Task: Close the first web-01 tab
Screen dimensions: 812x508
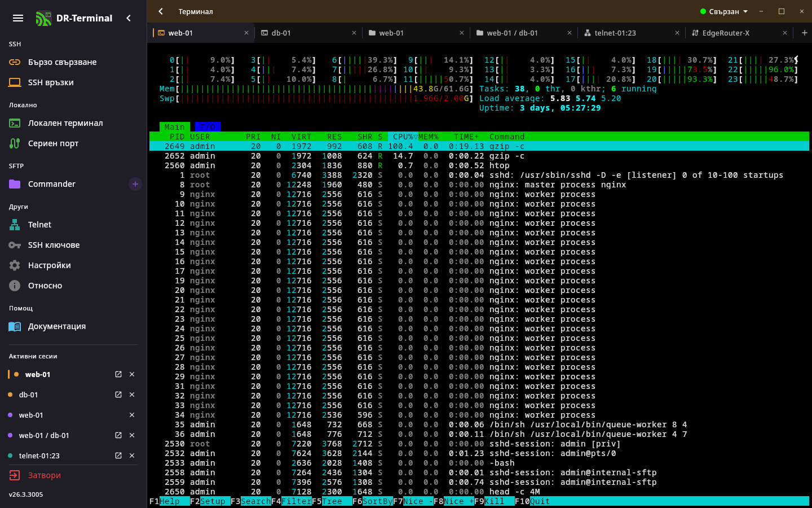Action: (246, 33)
